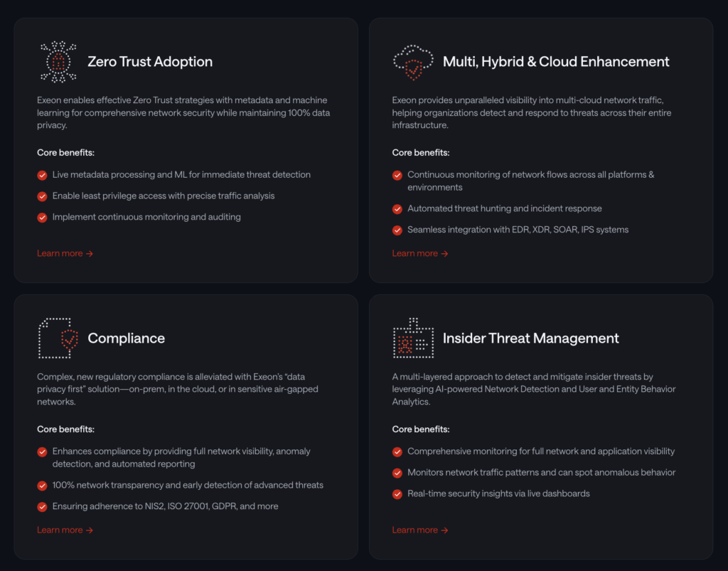Select the Zero Trust Adoption heading
Image resolution: width=728 pixels, height=571 pixels.
150,62
